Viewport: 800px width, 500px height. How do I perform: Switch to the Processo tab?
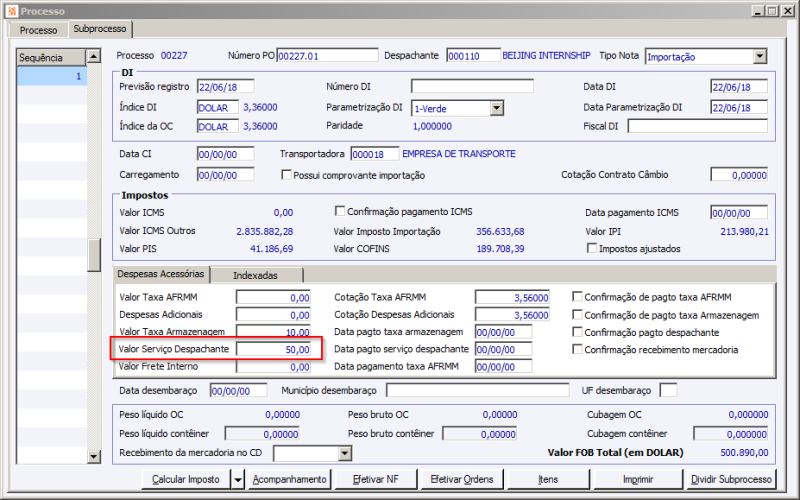pyautogui.click(x=39, y=30)
